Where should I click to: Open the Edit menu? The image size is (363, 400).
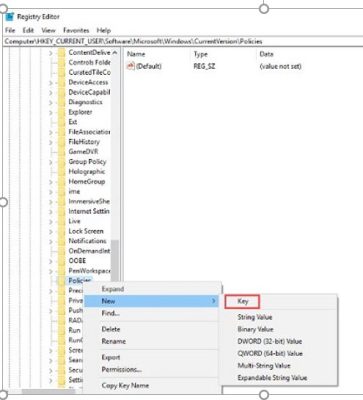pos(28,30)
